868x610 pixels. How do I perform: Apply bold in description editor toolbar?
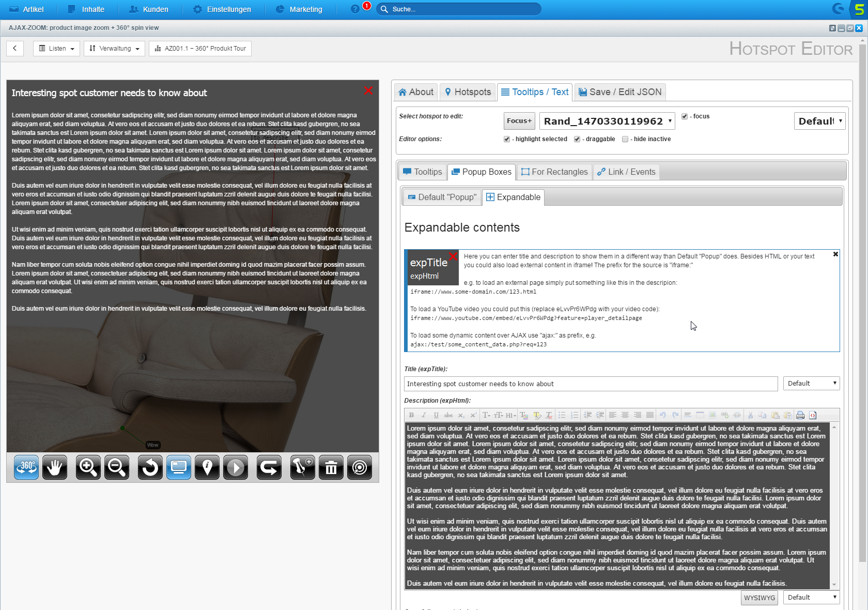pos(411,415)
